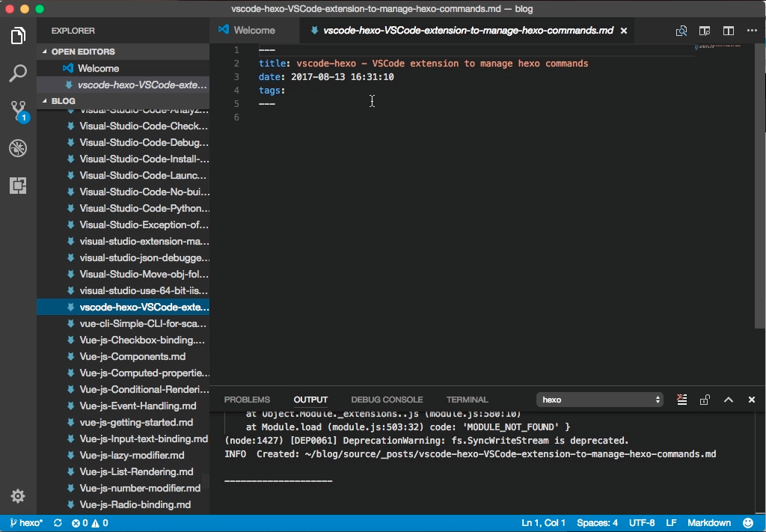Switch to the Output panel tab
The height and width of the screenshot is (532, 766).
tap(310, 400)
